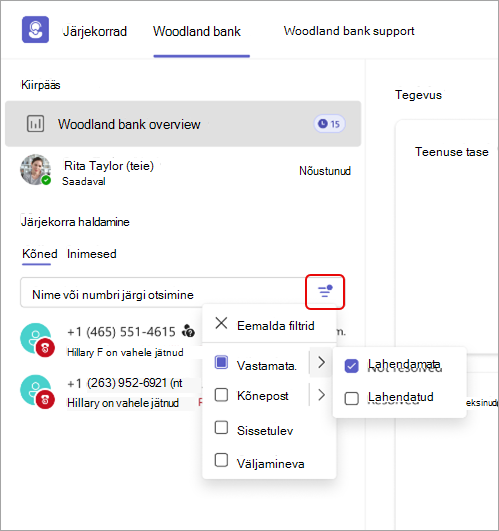Enable the Kõnepost filter checkbox
The height and width of the screenshot is (531, 499).
pyautogui.click(x=221, y=395)
